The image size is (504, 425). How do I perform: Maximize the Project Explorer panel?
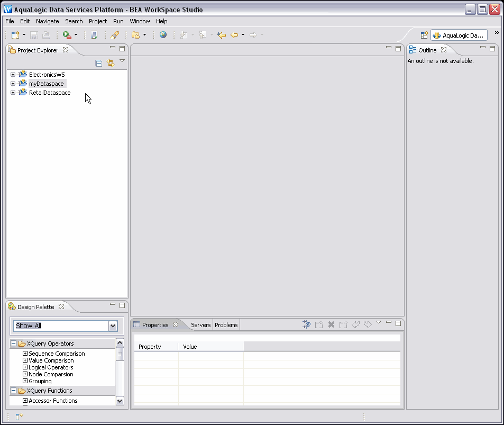coord(122,49)
